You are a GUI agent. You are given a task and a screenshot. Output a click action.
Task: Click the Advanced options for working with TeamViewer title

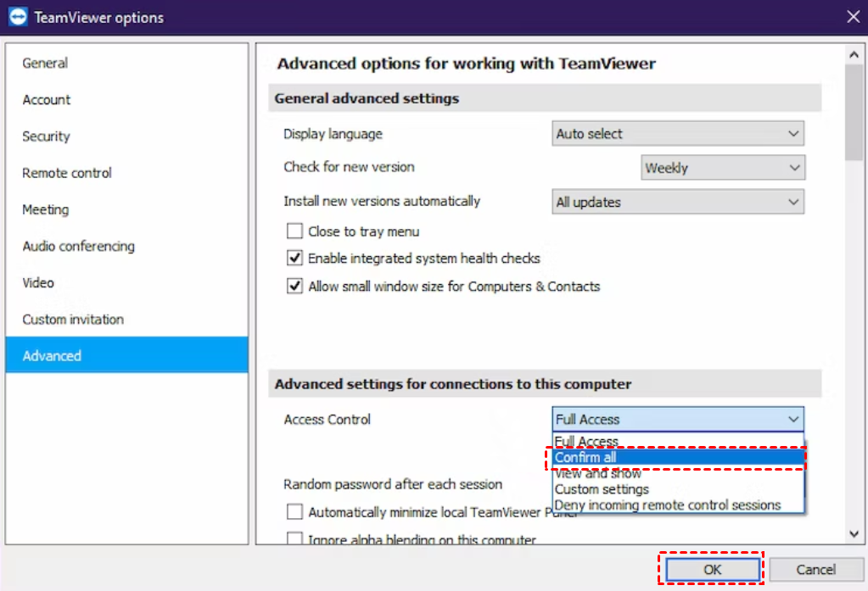pos(466,64)
